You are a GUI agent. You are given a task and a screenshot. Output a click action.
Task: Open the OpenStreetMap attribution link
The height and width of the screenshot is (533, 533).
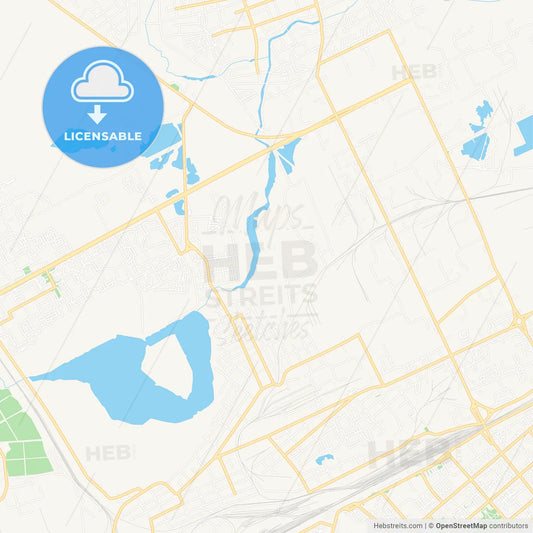click(x=461, y=526)
